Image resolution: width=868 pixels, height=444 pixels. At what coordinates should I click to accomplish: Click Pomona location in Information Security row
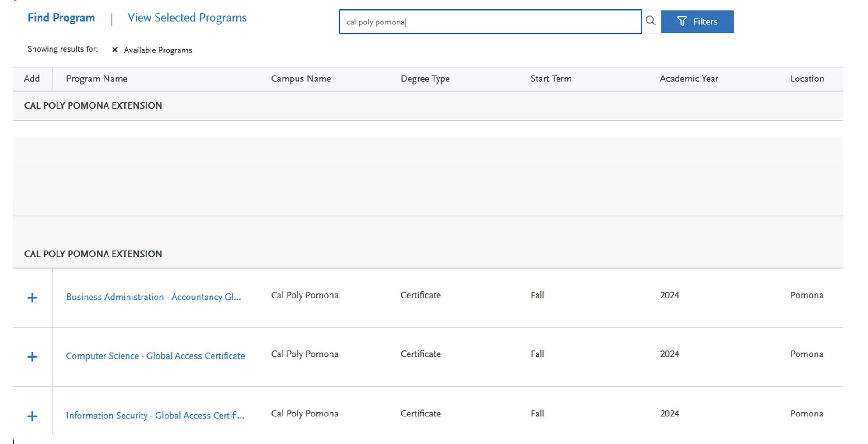tap(807, 414)
